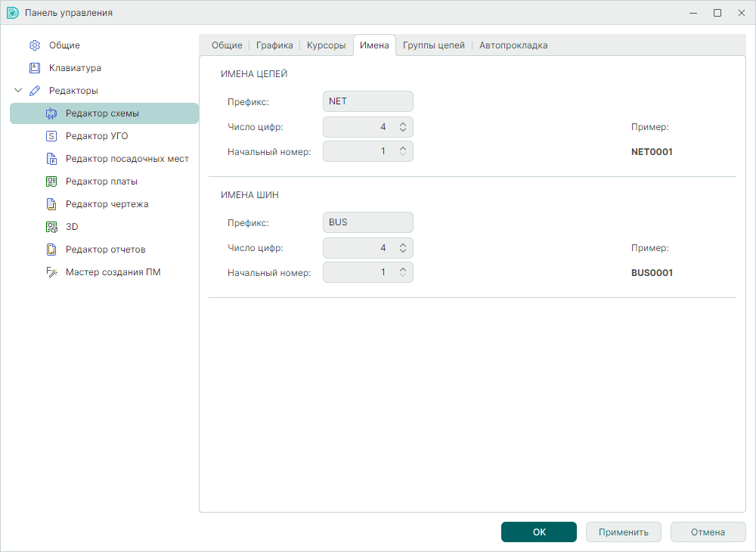Select the 3D settings icon
Screen dimensions: 756x552
(51, 227)
